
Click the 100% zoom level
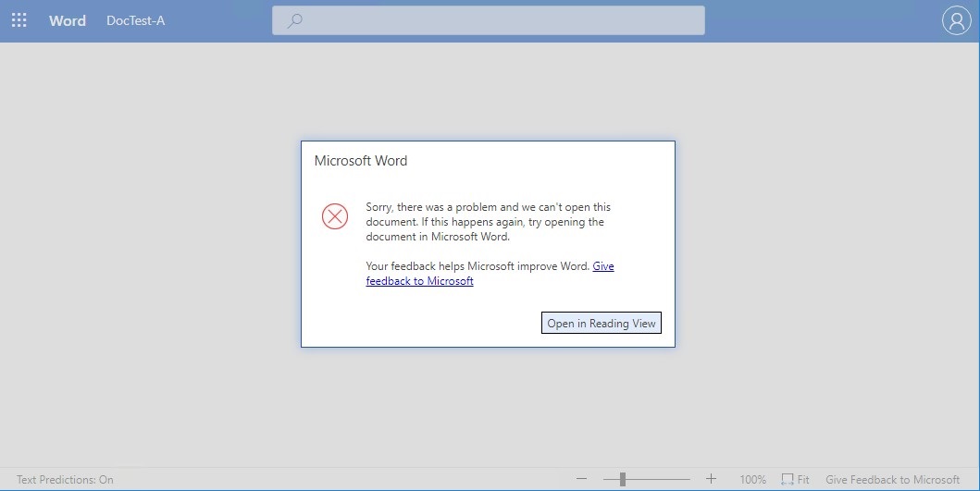[752, 479]
